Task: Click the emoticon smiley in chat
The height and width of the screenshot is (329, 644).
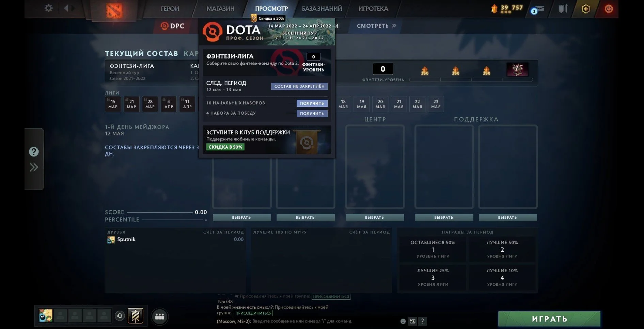Action: coord(403,321)
